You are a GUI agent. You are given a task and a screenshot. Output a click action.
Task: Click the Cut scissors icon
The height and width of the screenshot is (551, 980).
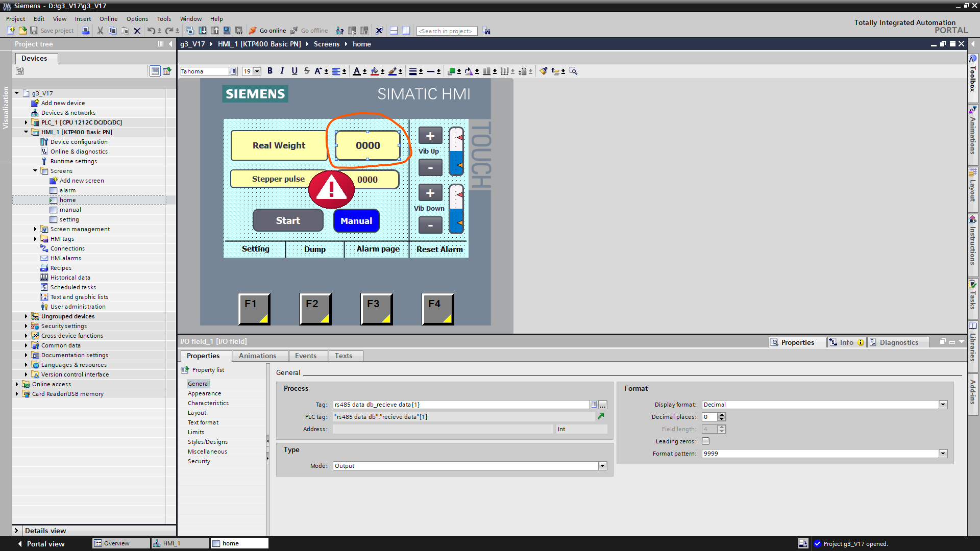(x=100, y=31)
